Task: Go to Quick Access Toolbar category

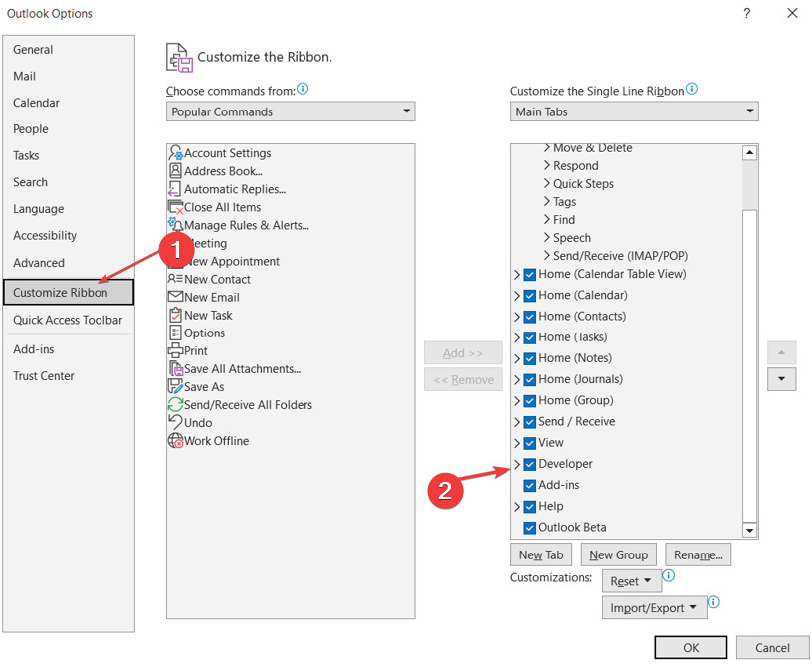Action: coord(69,320)
